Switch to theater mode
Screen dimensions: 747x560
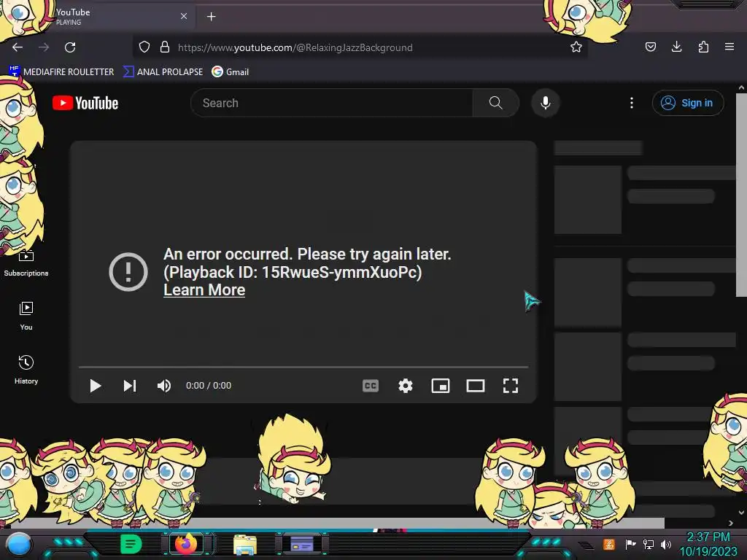point(476,386)
